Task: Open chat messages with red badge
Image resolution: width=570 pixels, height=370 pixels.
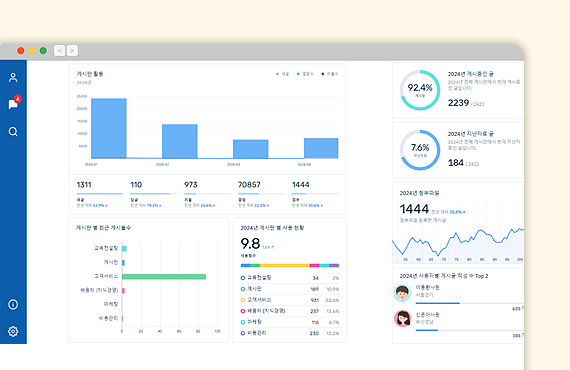Action: 14,103
